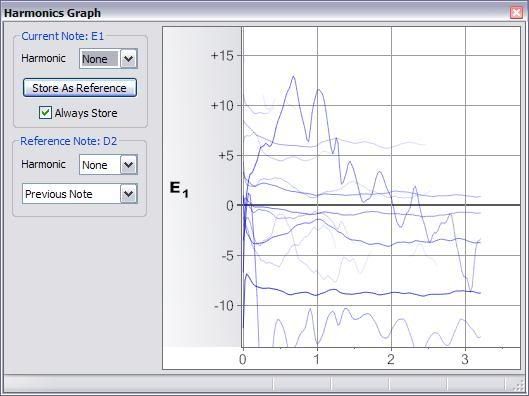Click Store As Reference button
The width and height of the screenshot is (529, 396).
point(80,88)
